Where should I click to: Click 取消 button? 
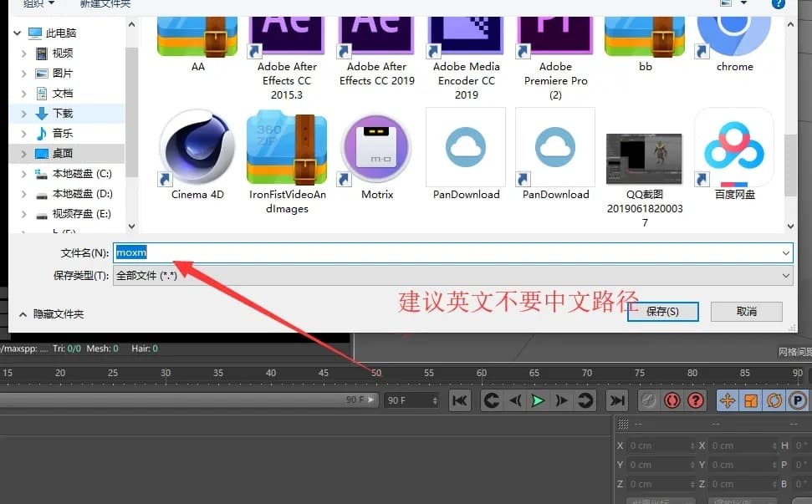[746, 312]
